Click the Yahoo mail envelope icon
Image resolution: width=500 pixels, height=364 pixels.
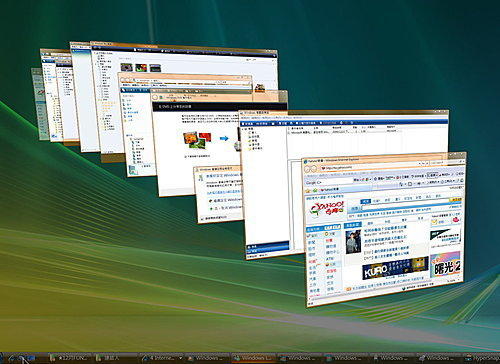[x=434, y=221]
